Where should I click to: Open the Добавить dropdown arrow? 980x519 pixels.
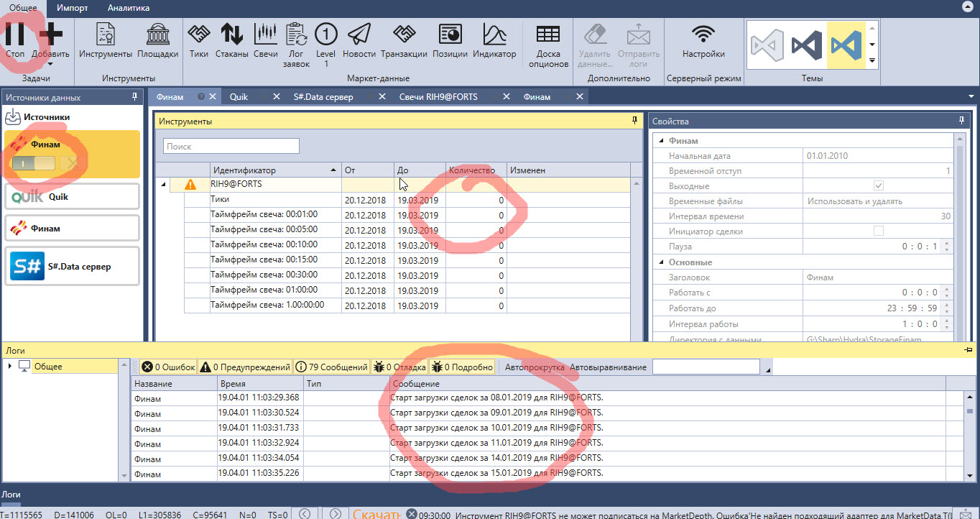(51, 63)
